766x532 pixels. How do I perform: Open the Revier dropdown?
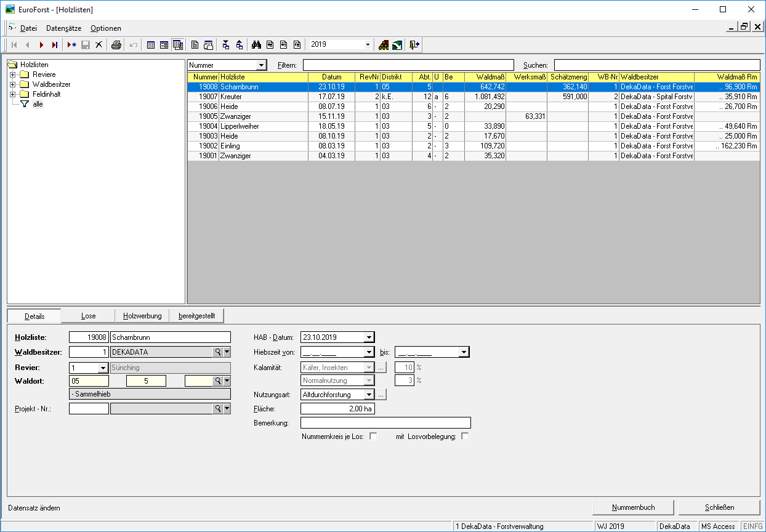tap(103, 368)
